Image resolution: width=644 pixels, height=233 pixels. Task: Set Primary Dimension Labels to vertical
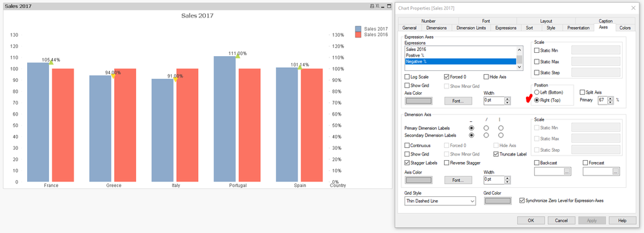click(x=501, y=128)
